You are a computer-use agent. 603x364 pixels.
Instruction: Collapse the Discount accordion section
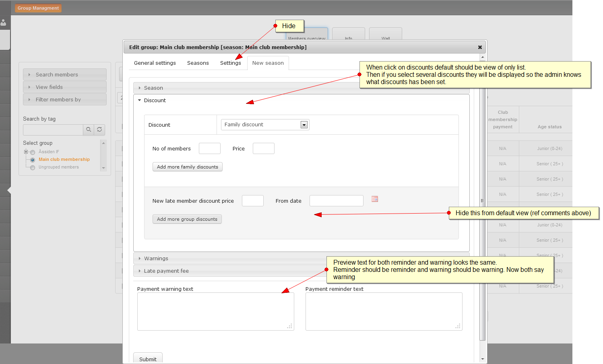(301, 100)
